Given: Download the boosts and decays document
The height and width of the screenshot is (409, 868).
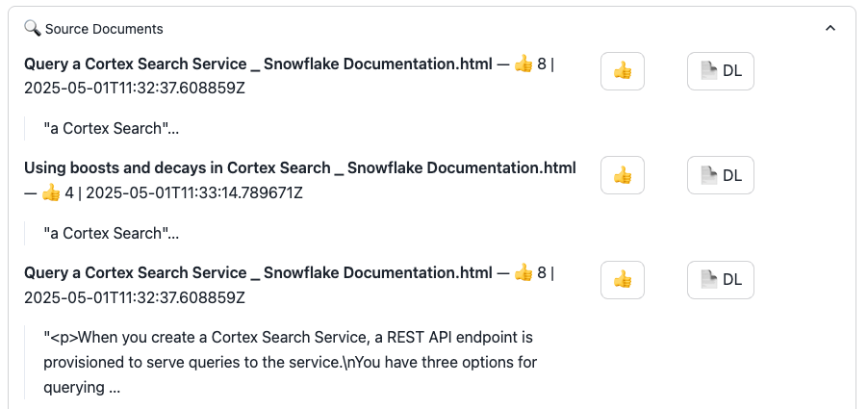Looking at the screenshot, I should (x=720, y=175).
